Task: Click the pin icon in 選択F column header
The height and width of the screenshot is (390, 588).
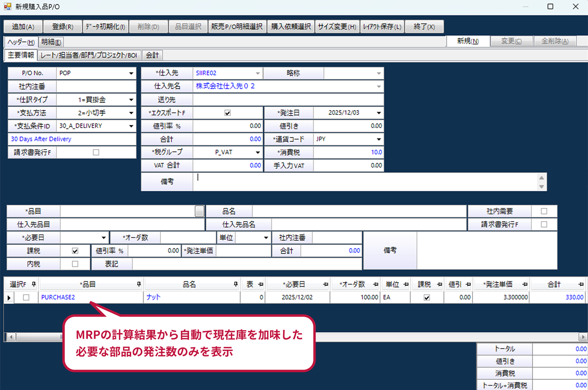Action: (x=34, y=285)
